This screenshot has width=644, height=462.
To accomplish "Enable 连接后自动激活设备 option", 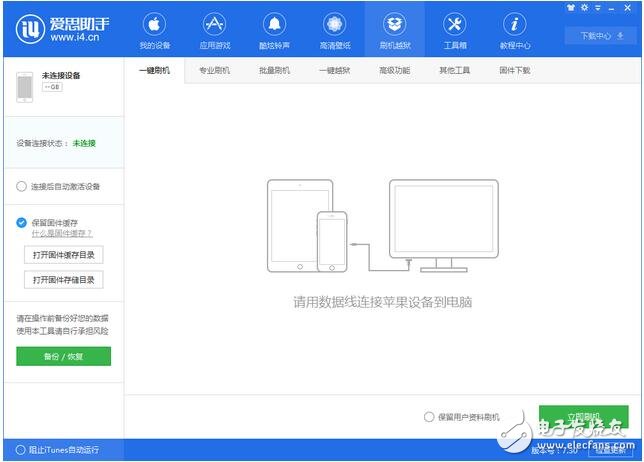I will 21,186.
